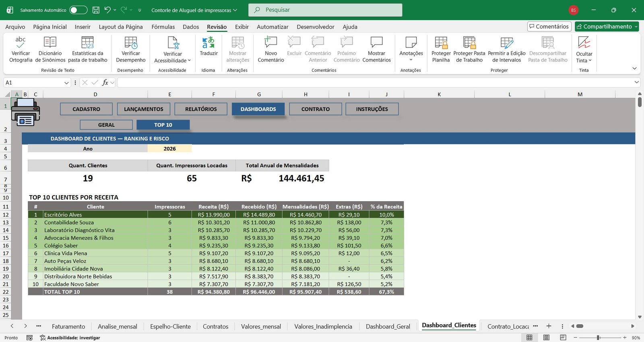Click user account avatar BS
Screen dimensions: 644x342
[x=573, y=10]
